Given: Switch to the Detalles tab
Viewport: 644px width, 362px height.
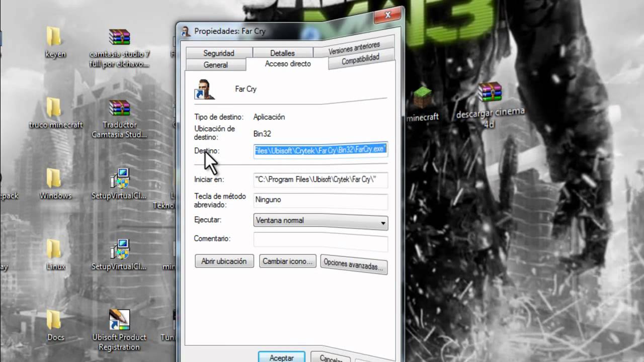Looking at the screenshot, I should [282, 53].
